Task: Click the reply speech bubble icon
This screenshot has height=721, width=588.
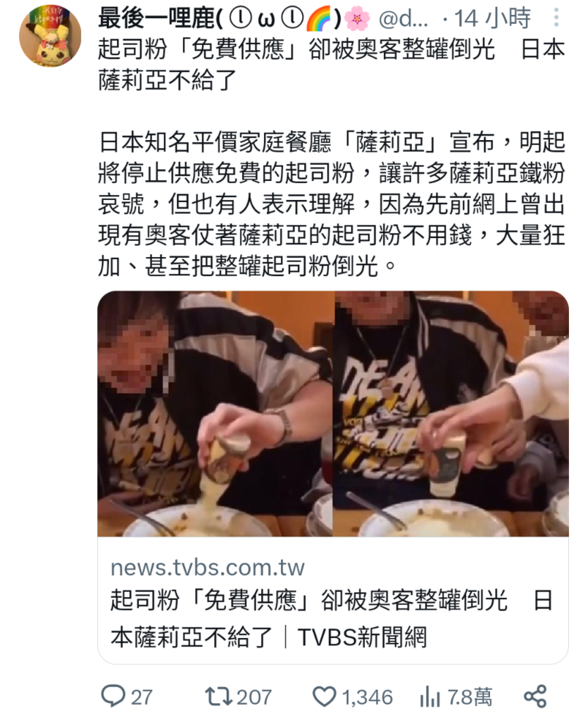Action: pyautogui.click(x=113, y=696)
